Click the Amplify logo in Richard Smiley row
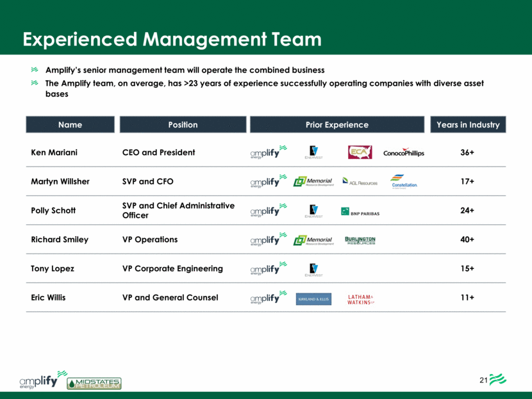 (269, 240)
